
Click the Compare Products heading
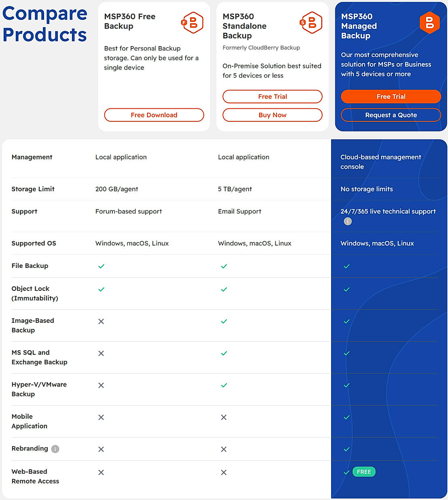(45, 24)
